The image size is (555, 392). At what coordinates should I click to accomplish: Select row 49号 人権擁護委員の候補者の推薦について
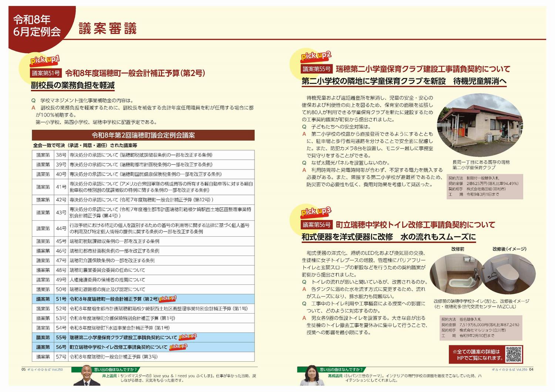(x=143, y=280)
